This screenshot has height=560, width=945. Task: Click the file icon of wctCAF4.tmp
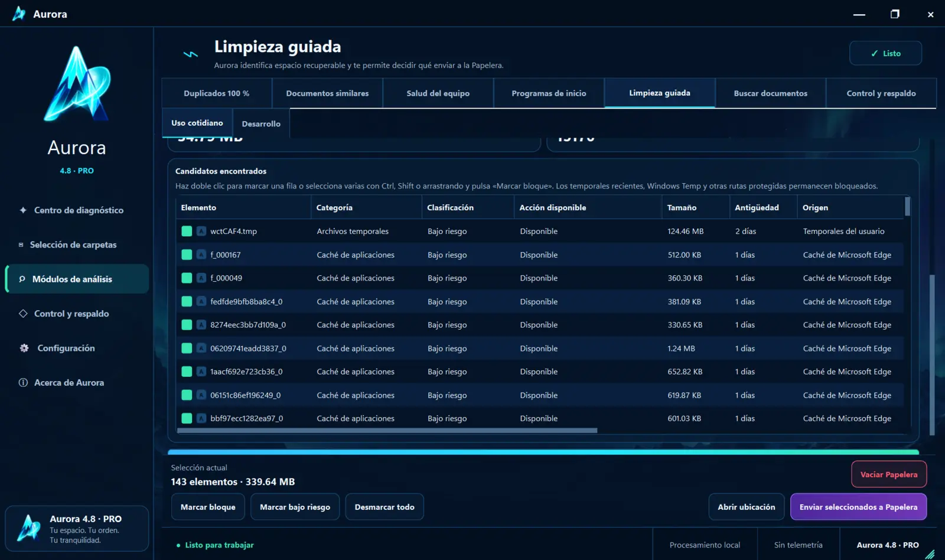click(201, 232)
